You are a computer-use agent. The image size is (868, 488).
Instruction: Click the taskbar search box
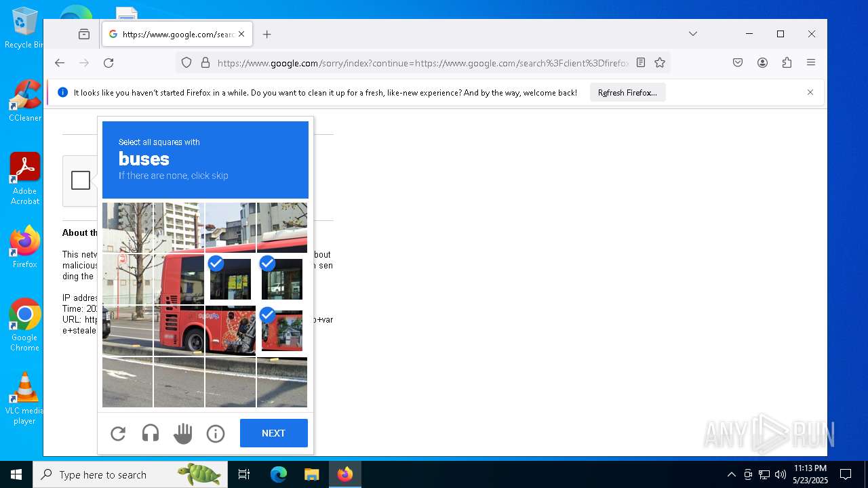130,474
